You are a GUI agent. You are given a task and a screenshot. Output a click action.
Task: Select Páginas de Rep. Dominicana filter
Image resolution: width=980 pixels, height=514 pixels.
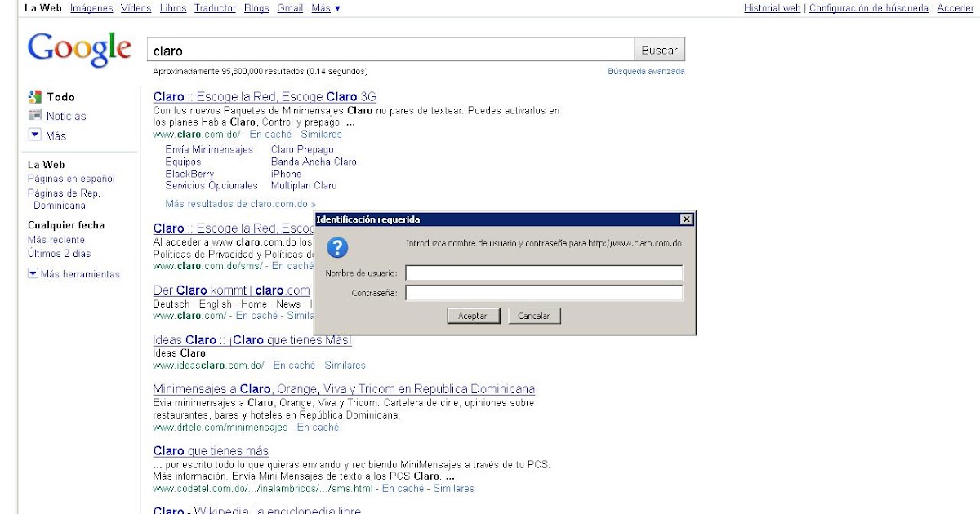point(64,199)
